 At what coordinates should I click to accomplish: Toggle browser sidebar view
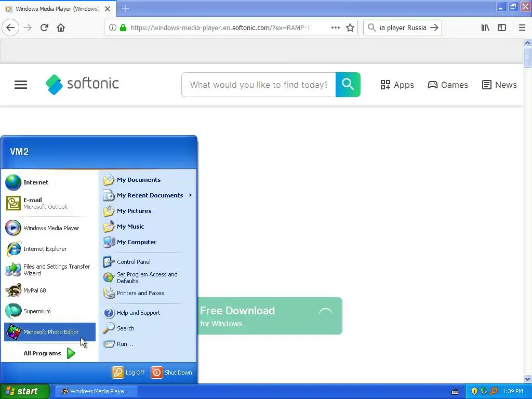pos(502,28)
